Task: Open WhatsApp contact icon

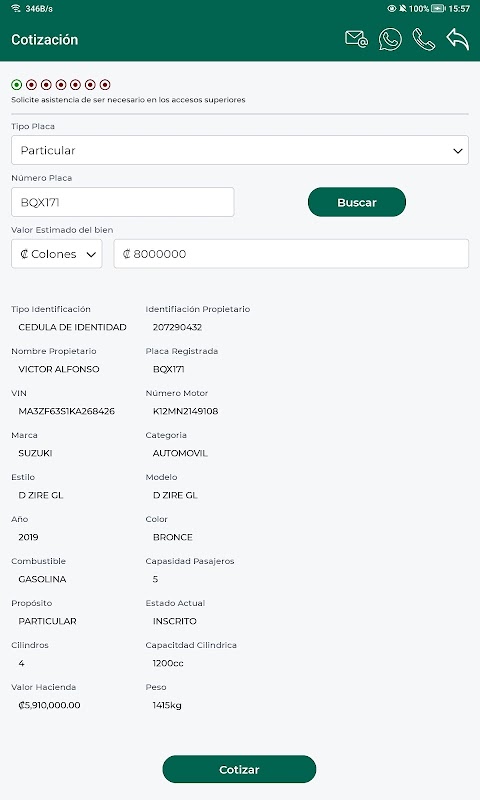Action: coord(390,39)
